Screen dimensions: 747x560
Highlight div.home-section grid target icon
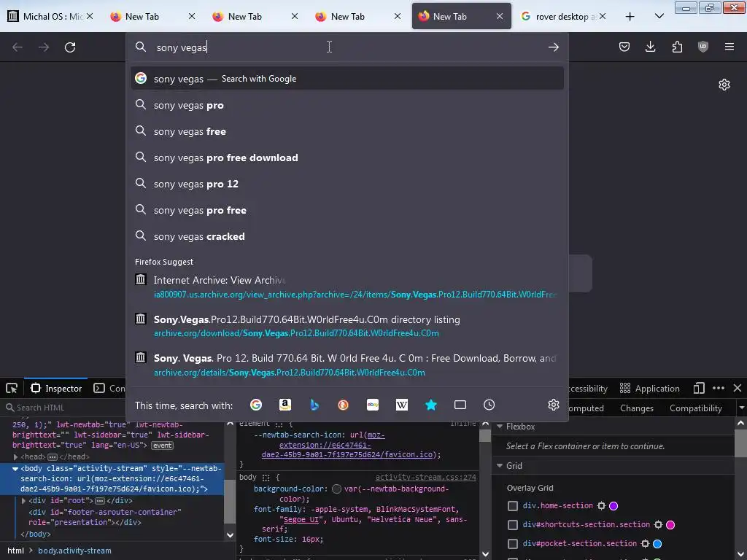[601, 506]
